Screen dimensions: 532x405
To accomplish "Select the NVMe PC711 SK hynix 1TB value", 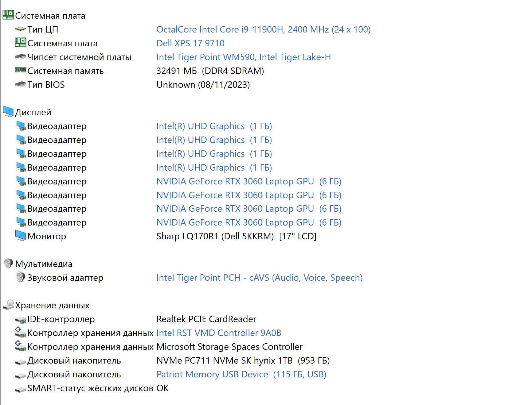I will click(243, 361).
